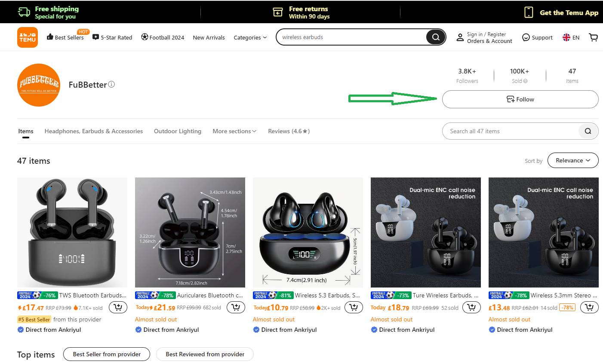Image resolution: width=603 pixels, height=364 pixels.
Task: Click the search magnifier in the search bar
Action: 435,37
